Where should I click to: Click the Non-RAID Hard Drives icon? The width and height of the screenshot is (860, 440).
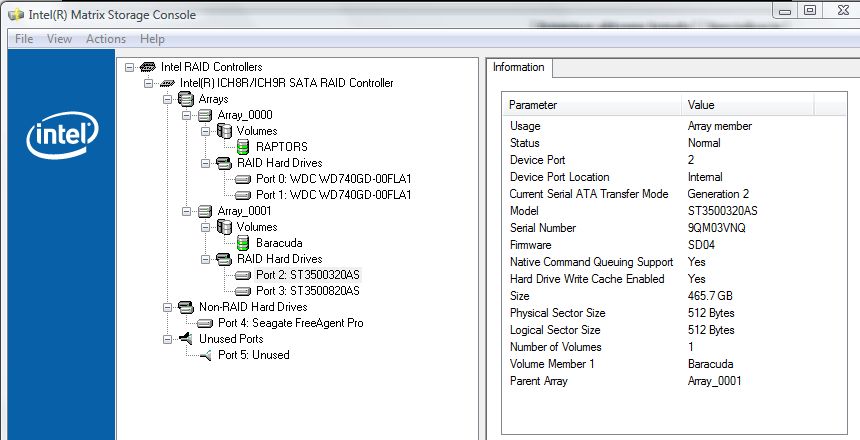tap(186, 307)
